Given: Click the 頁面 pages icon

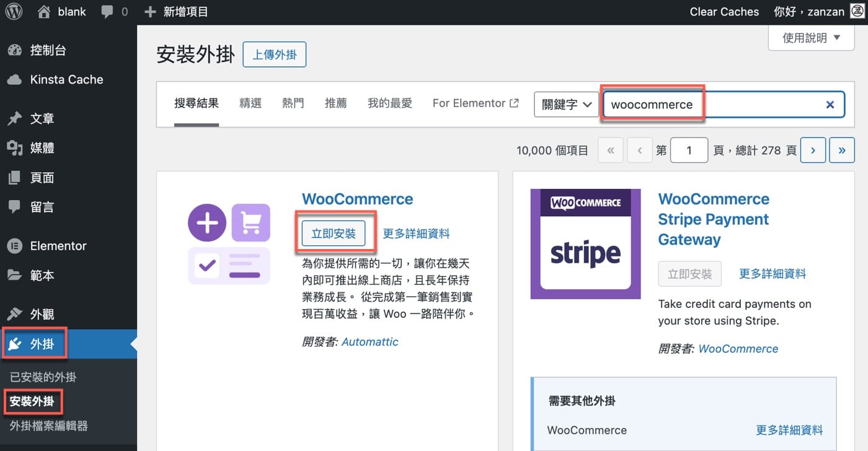Looking at the screenshot, I should coord(15,178).
